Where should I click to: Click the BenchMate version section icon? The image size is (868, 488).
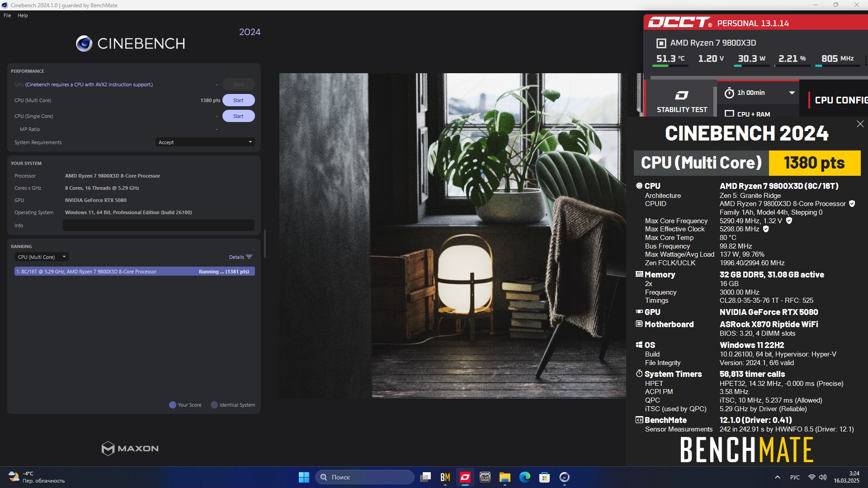coord(639,420)
